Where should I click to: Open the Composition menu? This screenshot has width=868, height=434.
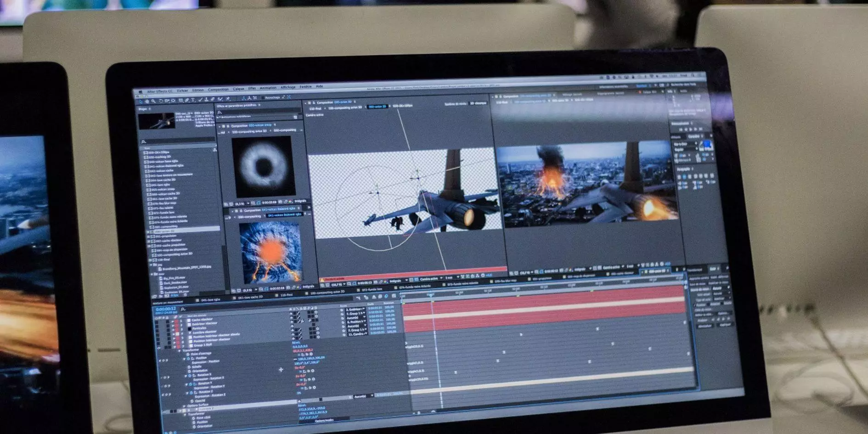pyautogui.click(x=218, y=90)
